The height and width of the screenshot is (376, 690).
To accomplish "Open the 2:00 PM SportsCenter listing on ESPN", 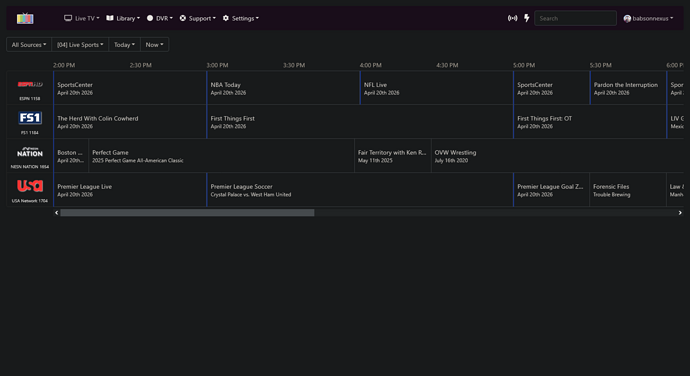I will coord(130,88).
